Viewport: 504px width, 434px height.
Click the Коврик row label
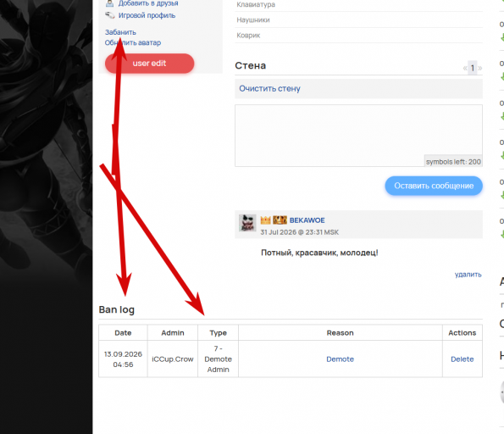click(248, 36)
